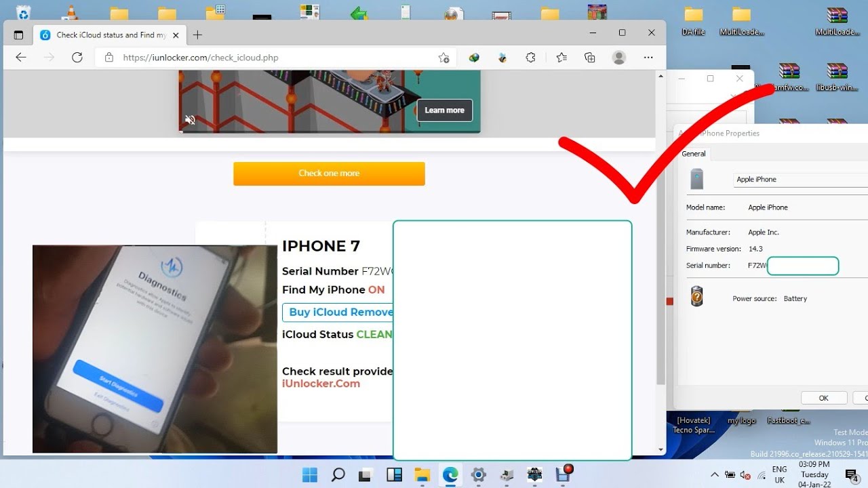This screenshot has width=868, height=488.
Task: Open the bee extension icon in Edge toolbar
Action: click(x=502, y=58)
